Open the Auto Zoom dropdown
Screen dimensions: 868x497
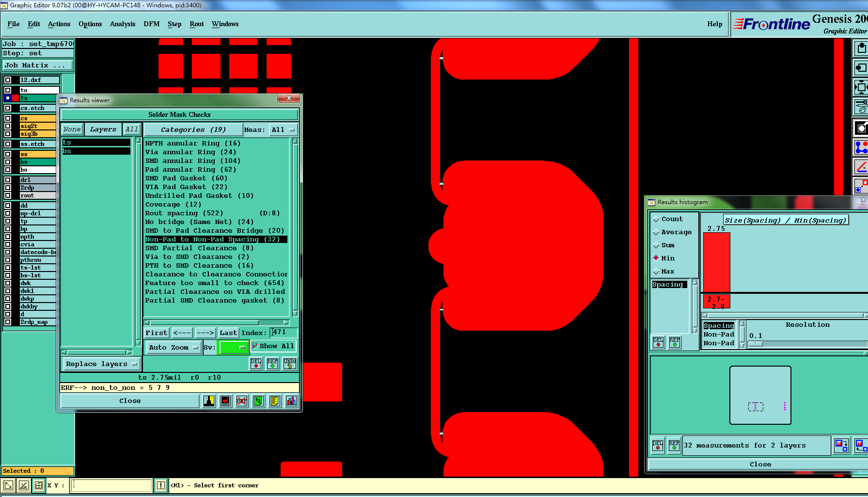click(174, 347)
